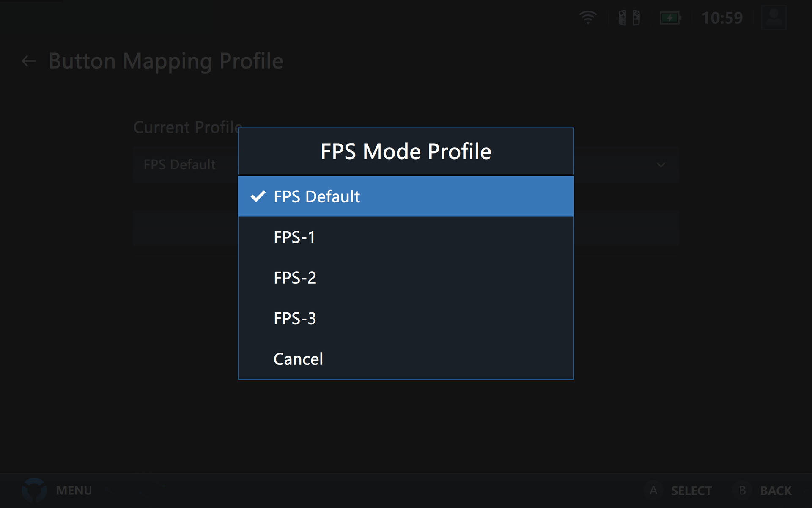812x508 pixels.
Task: Click the back arrow beside Button Mapping Profile
Action: tap(29, 61)
